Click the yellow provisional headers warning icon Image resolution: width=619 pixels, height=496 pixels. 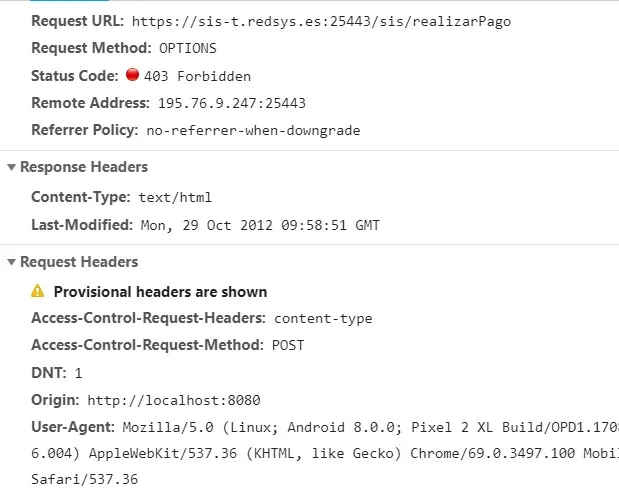(38, 291)
